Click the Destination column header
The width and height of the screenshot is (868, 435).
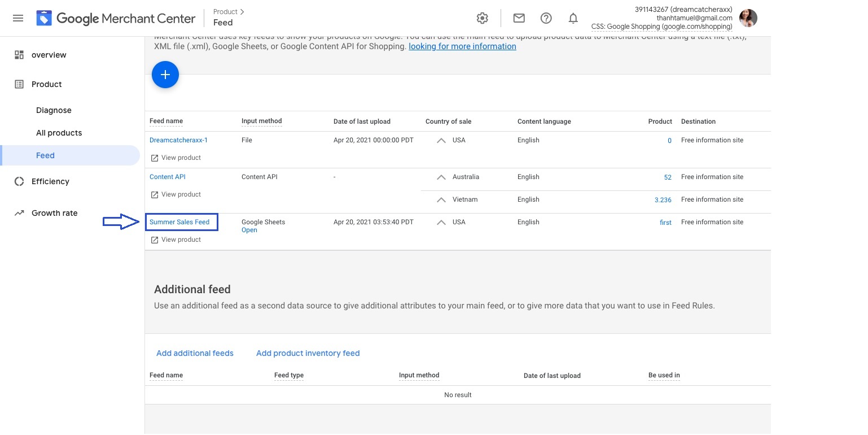coord(698,121)
